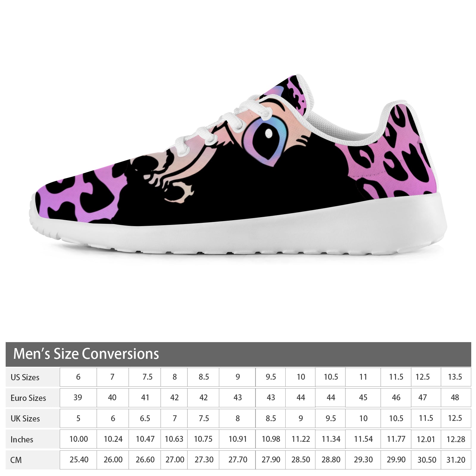Click US size 10.5 cell

tap(331, 377)
